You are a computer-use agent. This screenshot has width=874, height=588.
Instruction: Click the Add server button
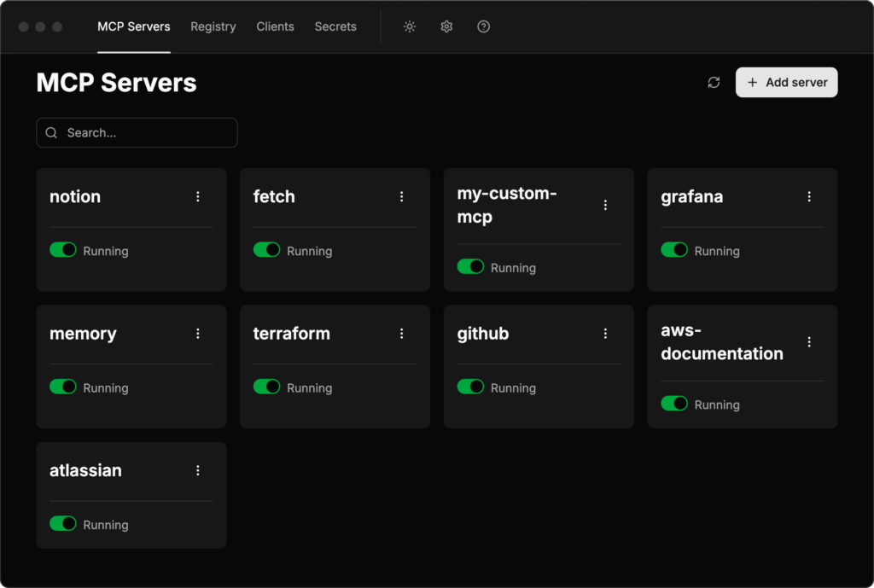click(785, 82)
